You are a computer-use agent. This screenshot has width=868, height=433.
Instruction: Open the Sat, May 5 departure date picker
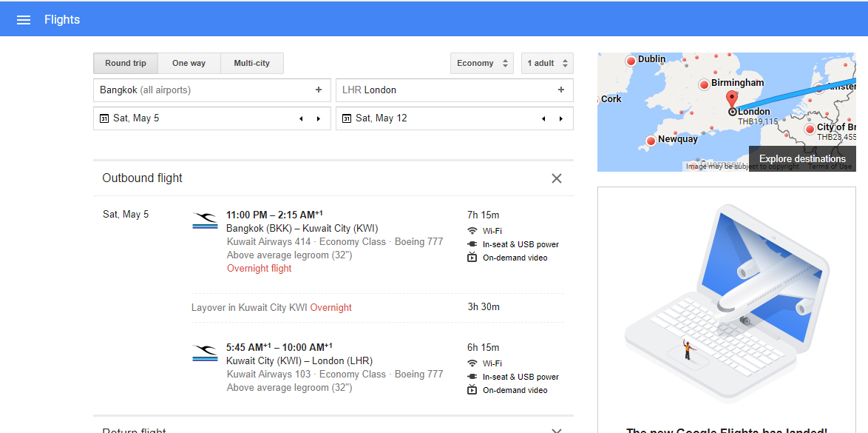[x=212, y=118]
